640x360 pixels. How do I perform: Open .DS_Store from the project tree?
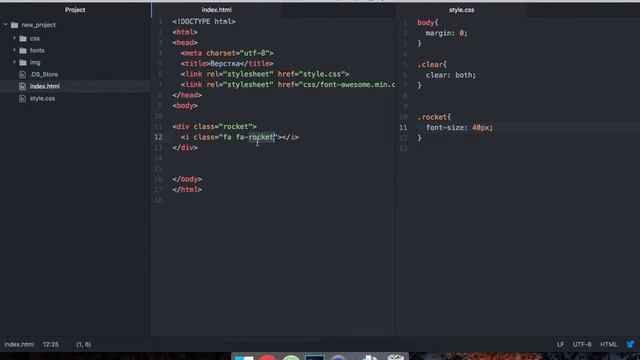click(x=44, y=75)
